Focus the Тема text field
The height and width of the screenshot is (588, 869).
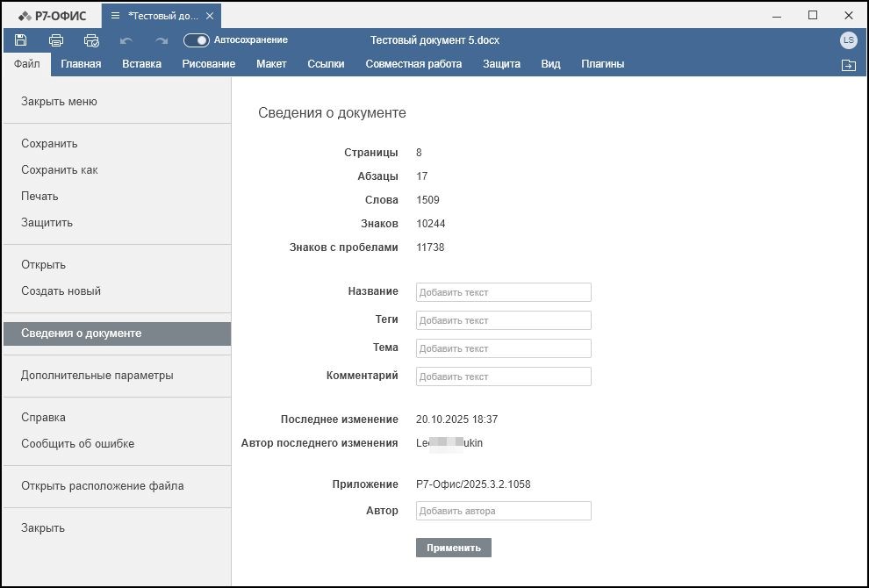[503, 348]
